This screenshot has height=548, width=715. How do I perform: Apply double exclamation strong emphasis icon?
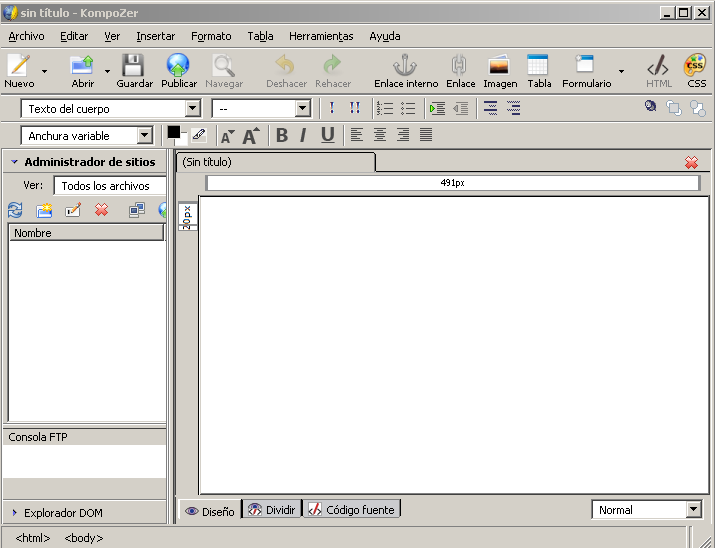[x=355, y=109]
